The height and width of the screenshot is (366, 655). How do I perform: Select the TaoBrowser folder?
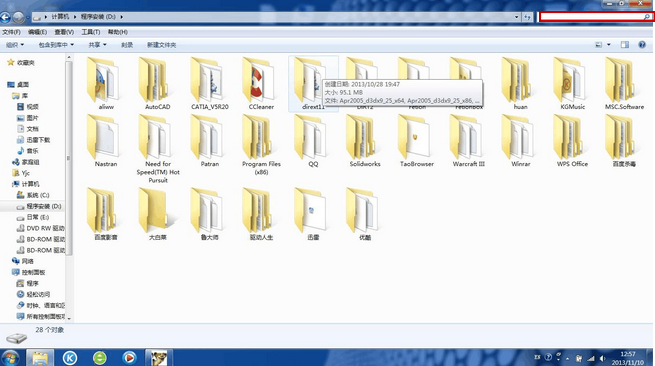point(417,141)
